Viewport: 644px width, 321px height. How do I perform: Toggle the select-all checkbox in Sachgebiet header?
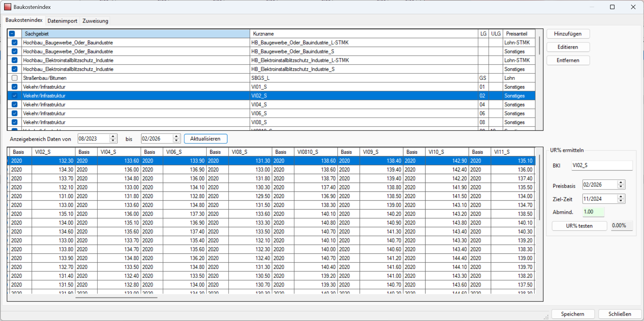pyautogui.click(x=12, y=34)
